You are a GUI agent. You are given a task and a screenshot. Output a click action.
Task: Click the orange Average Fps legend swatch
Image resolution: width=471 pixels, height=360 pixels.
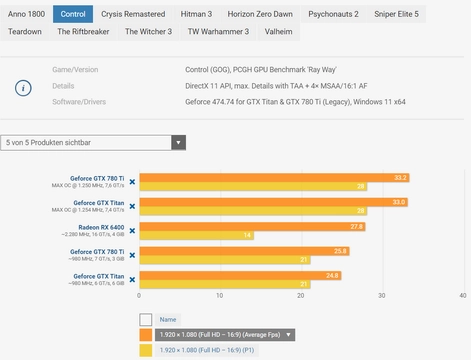(146, 335)
